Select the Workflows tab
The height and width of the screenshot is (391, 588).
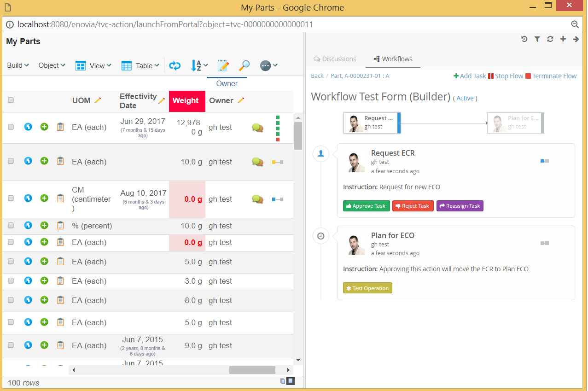pyautogui.click(x=393, y=59)
